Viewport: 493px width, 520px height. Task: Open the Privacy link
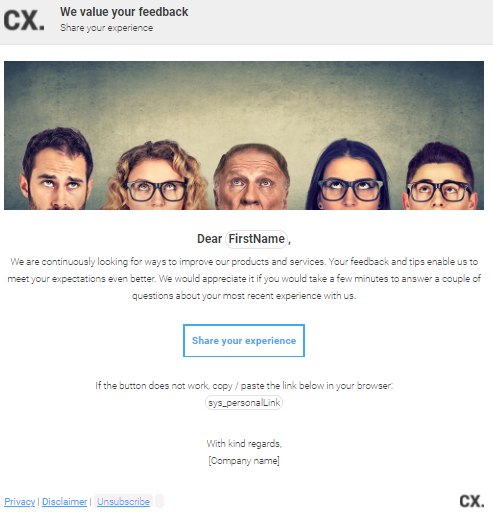click(20, 501)
